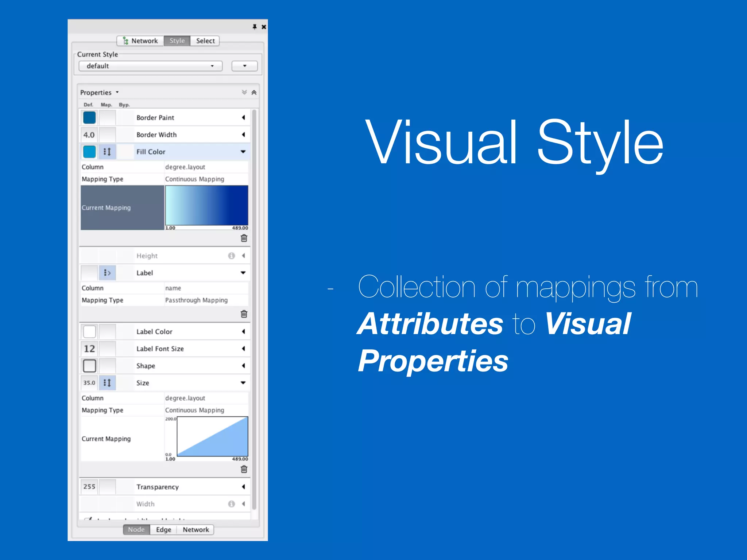Viewport: 747px width, 560px height.
Task: Expand the Border Paint row arrow
Action: (243, 117)
